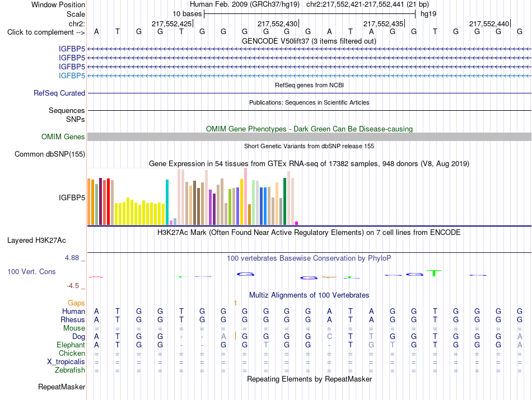The height and width of the screenshot is (400, 532).
Task: Click the 217,552,430 position marker
Action: (x=278, y=23)
